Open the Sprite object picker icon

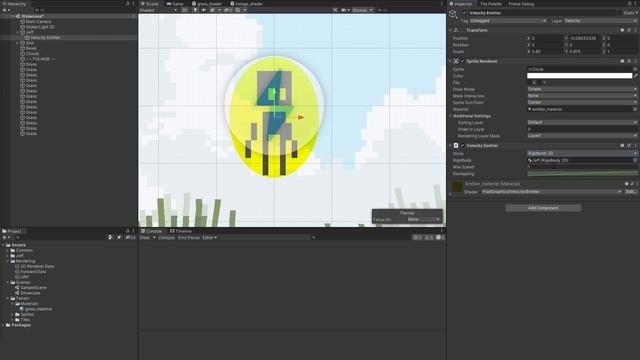pos(635,69)
